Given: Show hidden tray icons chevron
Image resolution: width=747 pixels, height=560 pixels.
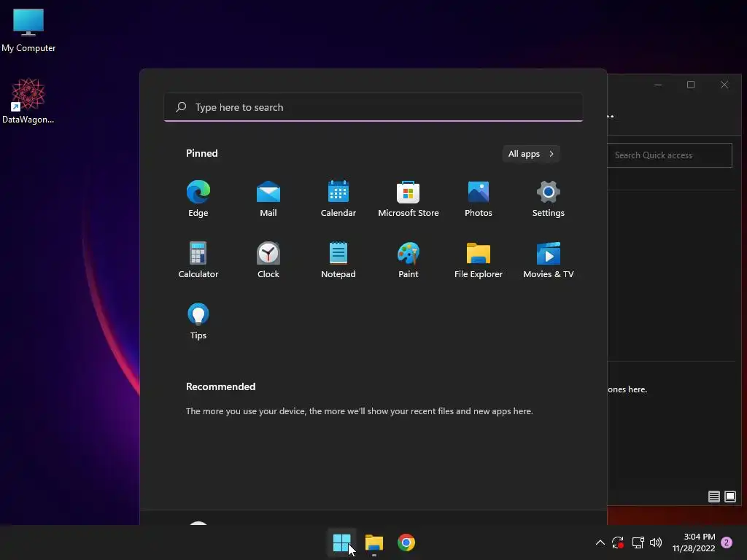Looking at the screenshot, I should pos(600,542).
